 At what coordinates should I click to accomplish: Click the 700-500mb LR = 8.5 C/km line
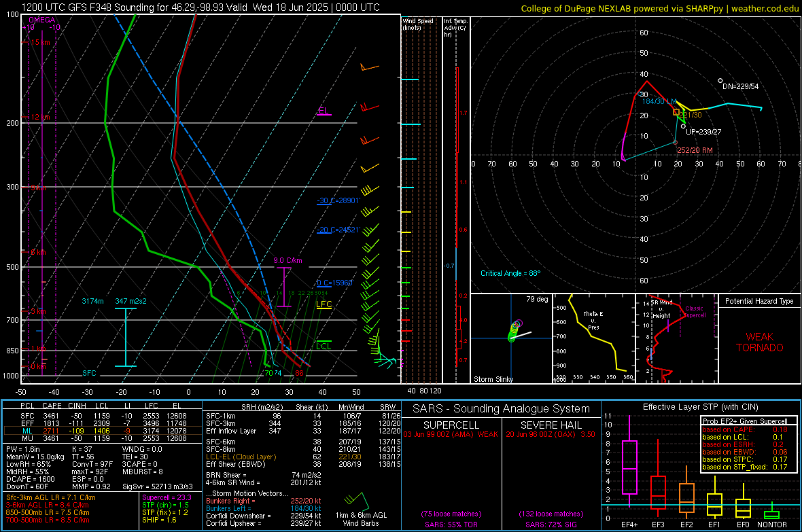coord(48,520)
